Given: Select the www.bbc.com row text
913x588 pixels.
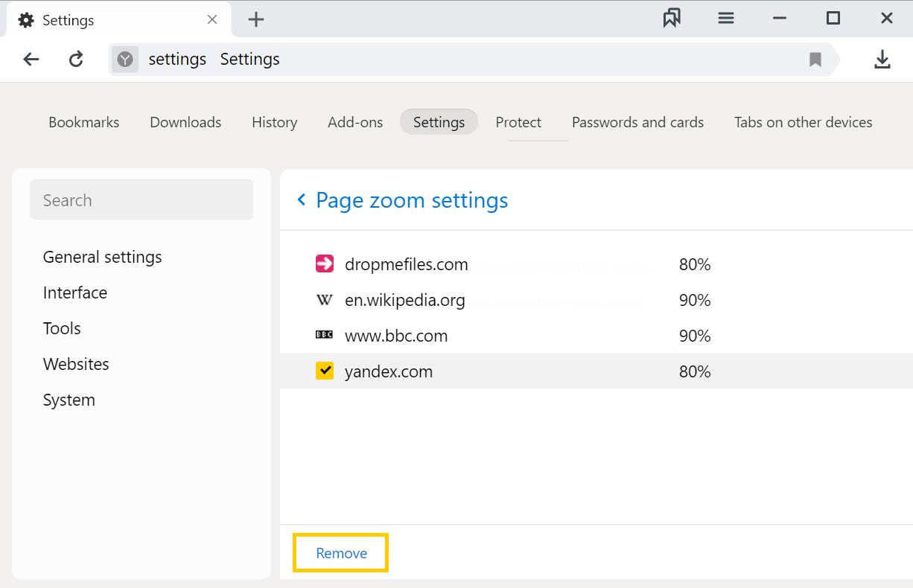Looking at the screenshot, I should pyautogui.click(x=396, y=336).
